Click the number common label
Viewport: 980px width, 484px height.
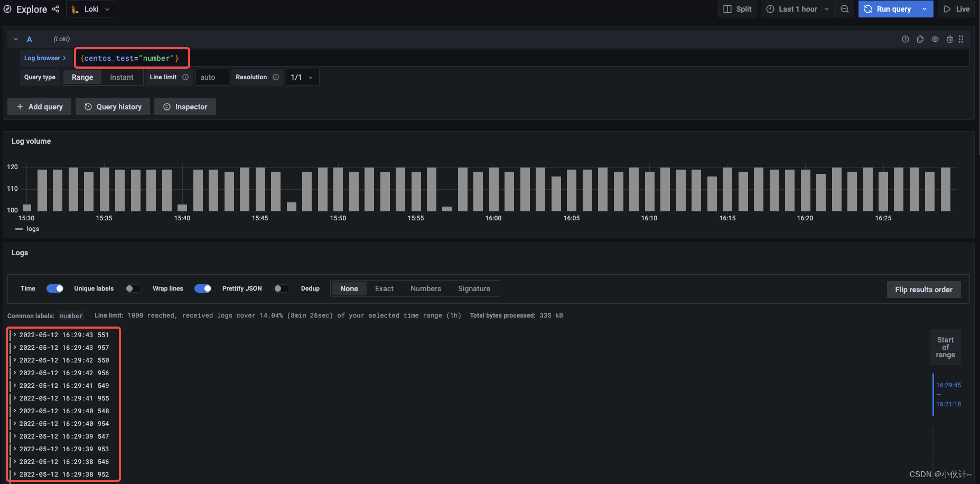[71, 316]
